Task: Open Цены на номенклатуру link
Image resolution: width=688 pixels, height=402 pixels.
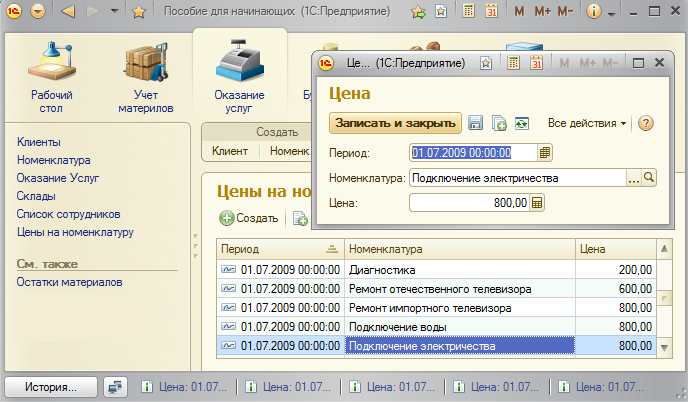Action: tap(75, 232)
